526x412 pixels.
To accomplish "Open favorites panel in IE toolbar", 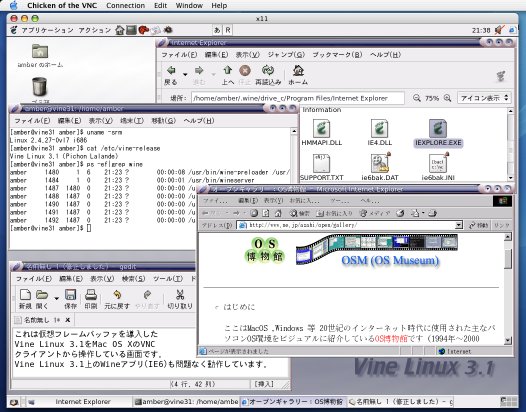I will coord(334,213).
